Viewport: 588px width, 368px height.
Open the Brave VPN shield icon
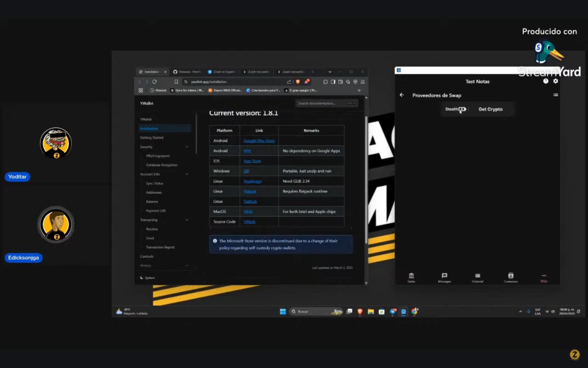click(355, 82)
